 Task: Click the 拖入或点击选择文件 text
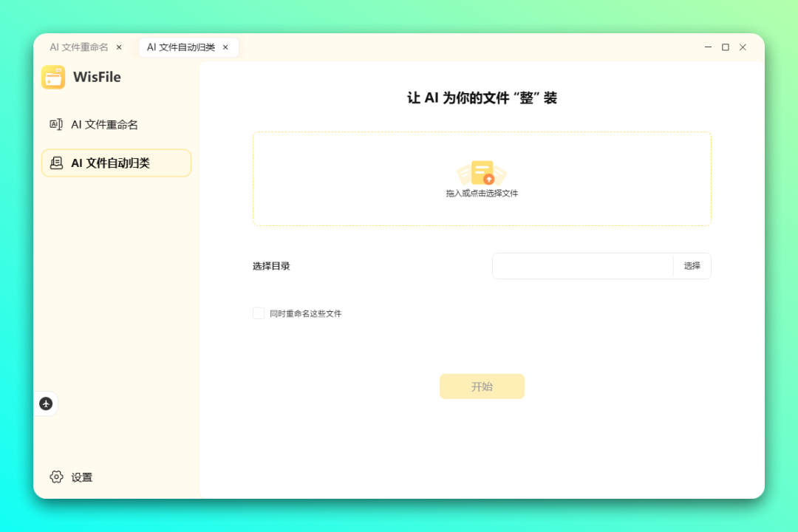click(482, 194)
